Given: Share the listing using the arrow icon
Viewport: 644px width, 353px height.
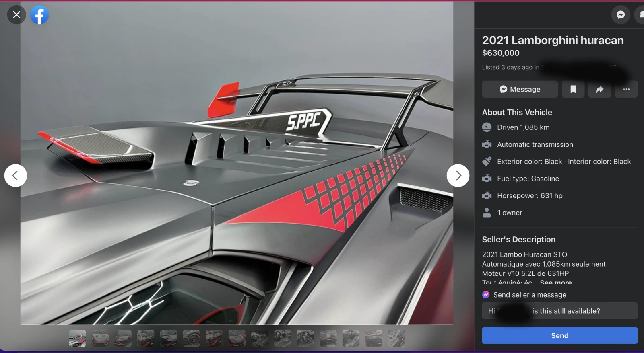Looking at the screenshot, I should coord(600,89).
